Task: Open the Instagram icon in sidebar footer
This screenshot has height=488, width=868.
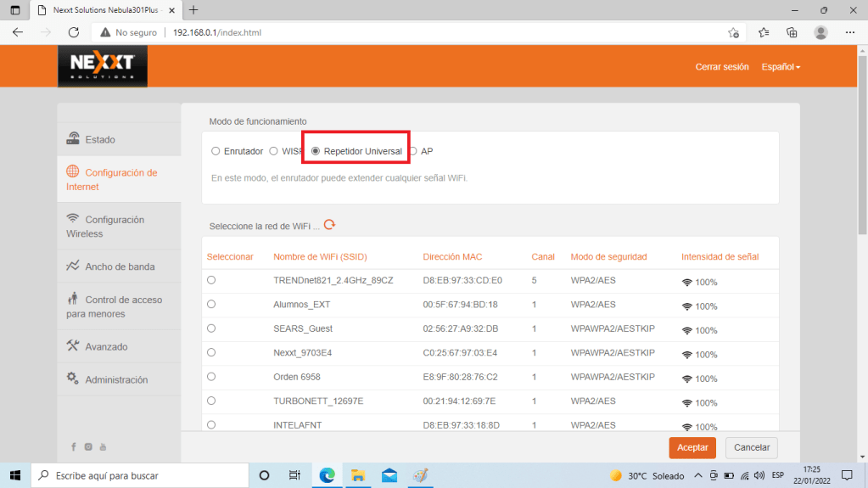Action: pos(88,446)
